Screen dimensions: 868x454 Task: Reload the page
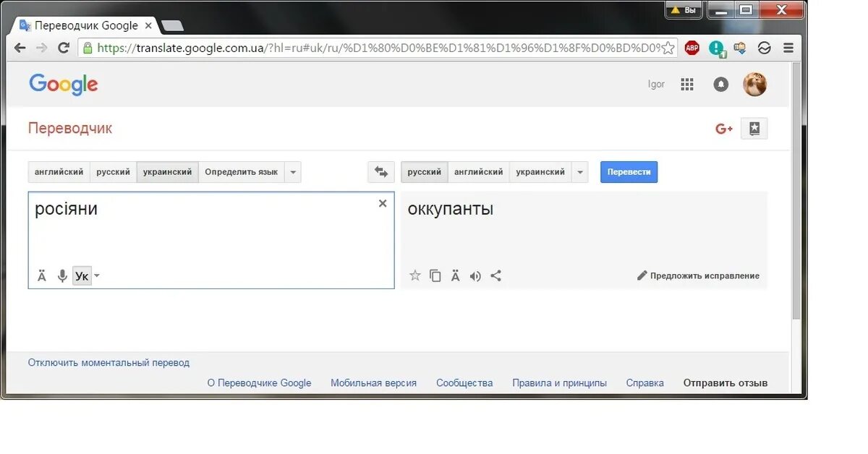[64, 48]
